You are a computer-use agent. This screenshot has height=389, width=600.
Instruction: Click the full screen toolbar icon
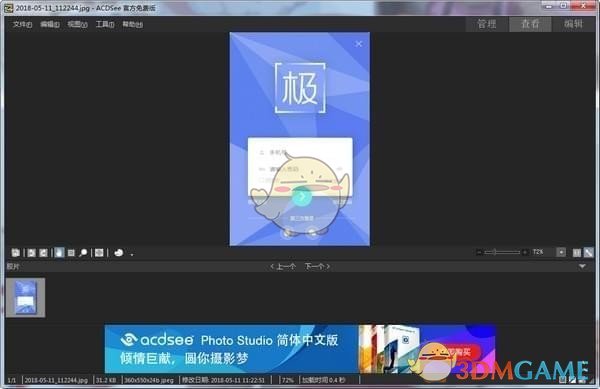[99, 253]
